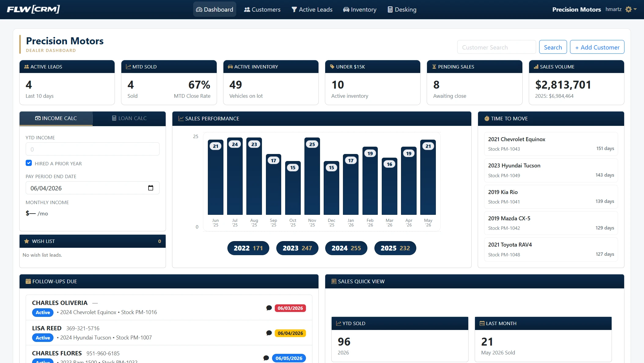644x363 pixels.
Task: Click the Nov '25 bar showing 25
Action: point(312,176)
